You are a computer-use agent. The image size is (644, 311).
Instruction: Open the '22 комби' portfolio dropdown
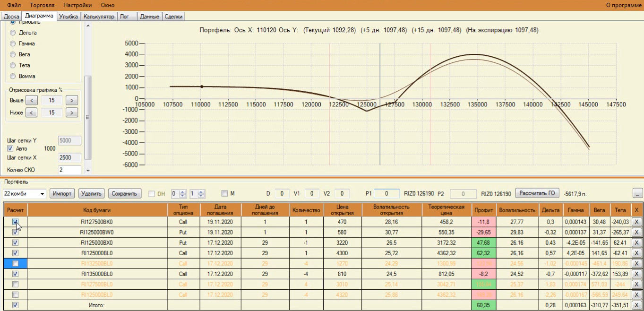pos(43,194)
